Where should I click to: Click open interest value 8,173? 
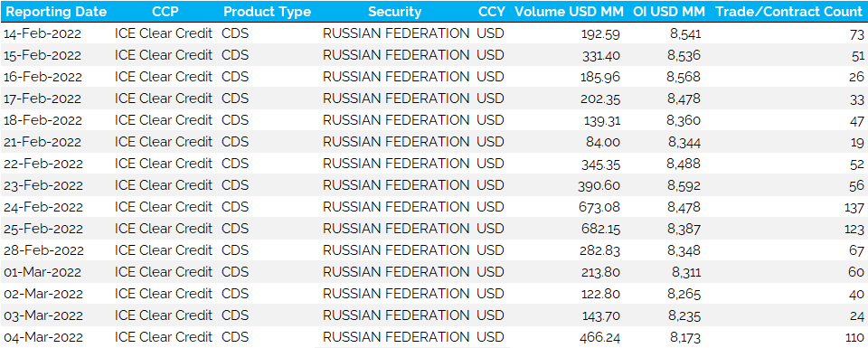click(684, 337)
